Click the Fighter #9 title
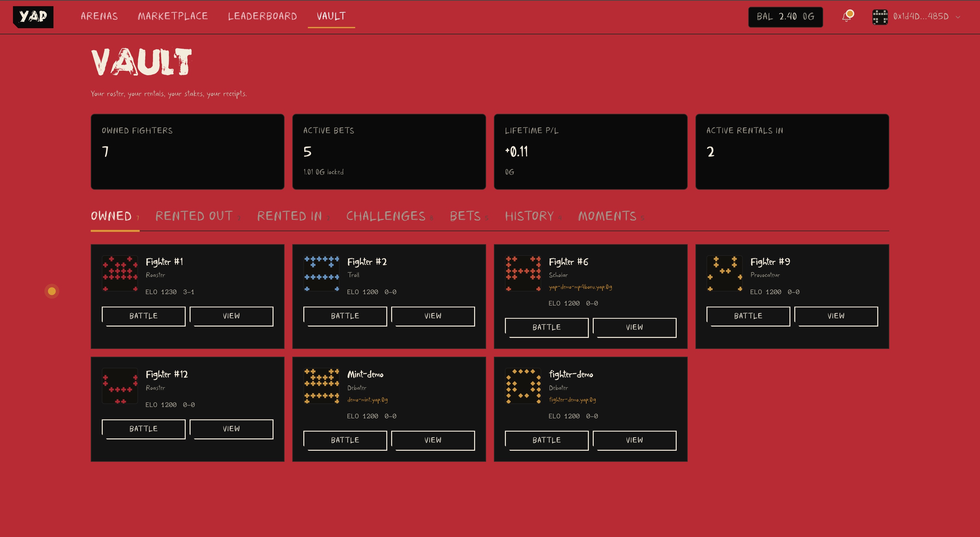This screenshot has width=980, height=537. point(770,262)
